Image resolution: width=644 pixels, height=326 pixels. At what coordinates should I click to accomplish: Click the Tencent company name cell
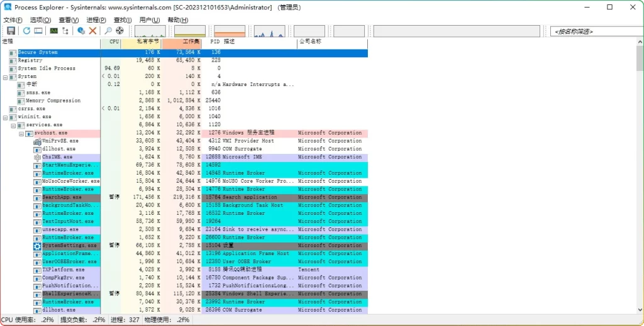click(x=308, y=270)
